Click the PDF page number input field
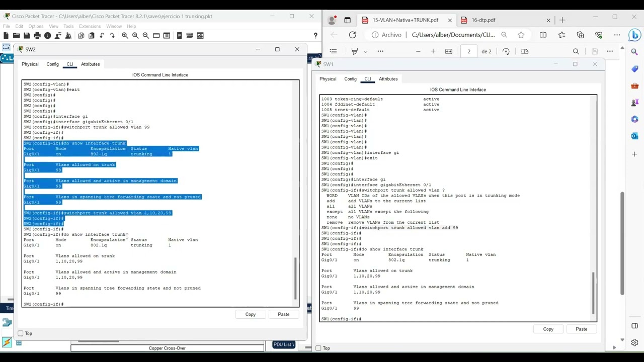Screen dimensions: 644x362 pos(469,51)
